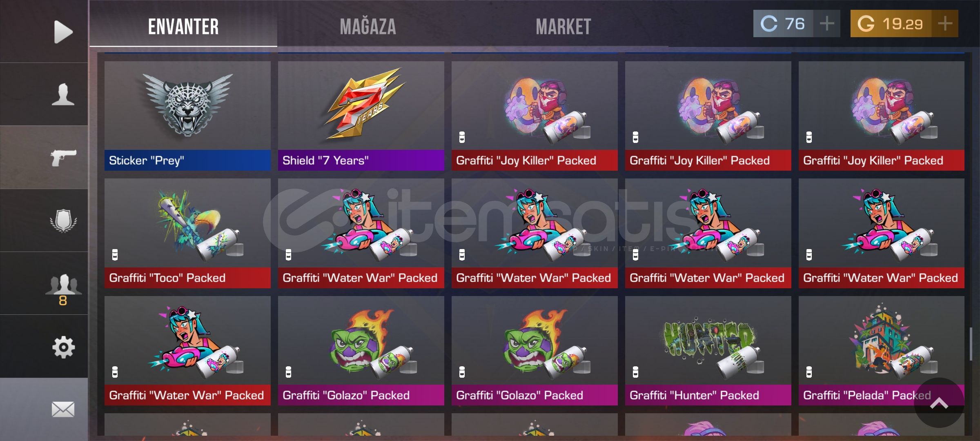Select the Graffiti "Hunter" Packed item
The height and width of the screenshot is (441, 980).
point(708,351)
